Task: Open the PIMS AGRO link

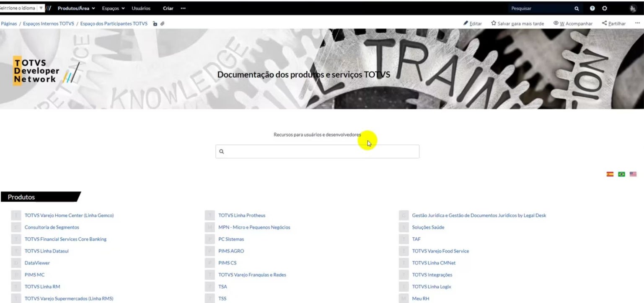Action: point(231,251)
